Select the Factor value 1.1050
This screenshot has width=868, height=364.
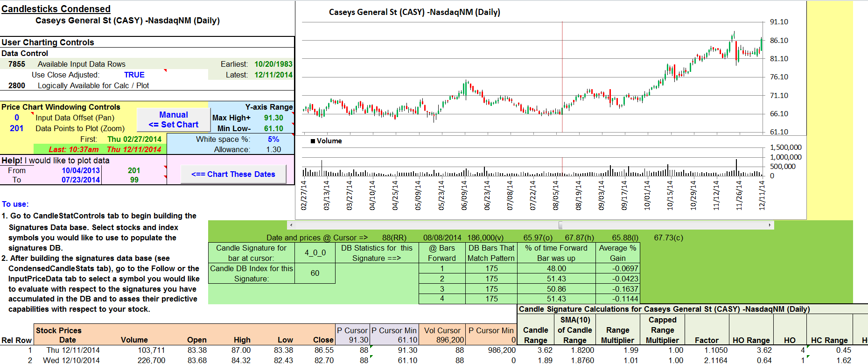point(716,350)
